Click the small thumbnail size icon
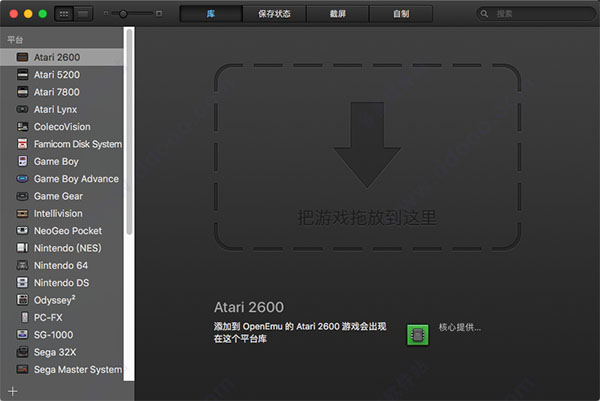This screenshot has width=600, height=401. (106, 13)
